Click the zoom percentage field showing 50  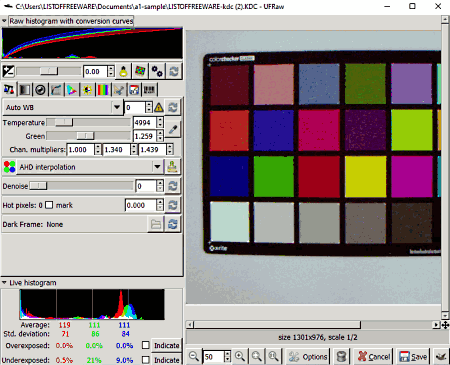[x=213, y=357]
